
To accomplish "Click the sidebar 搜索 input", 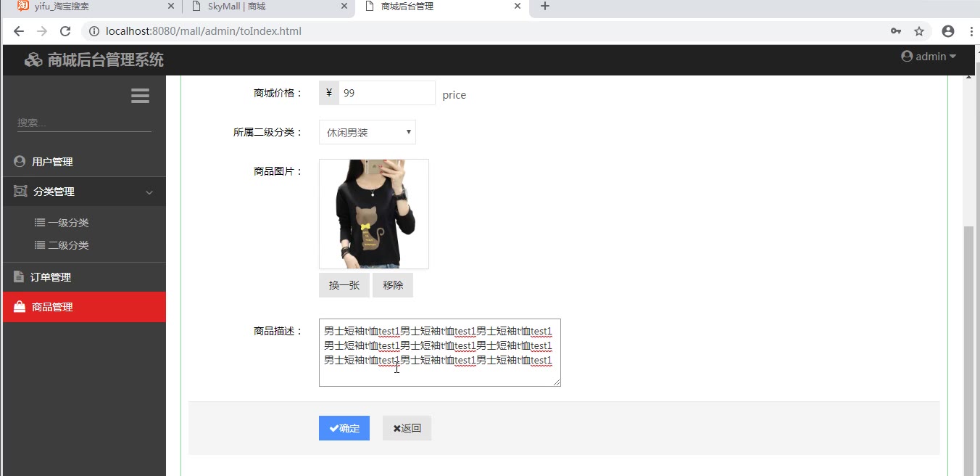I will pyautogui.click(x=84, y=123).
